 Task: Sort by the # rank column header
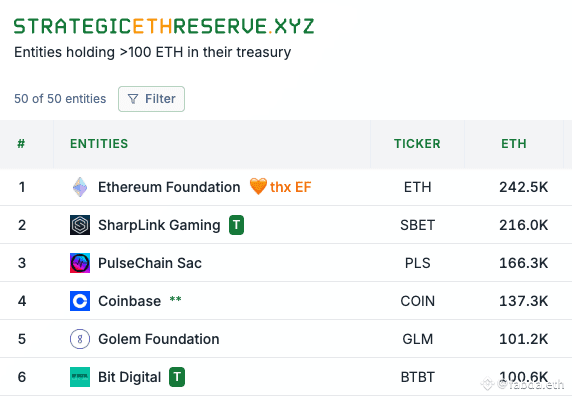[21, 144]
